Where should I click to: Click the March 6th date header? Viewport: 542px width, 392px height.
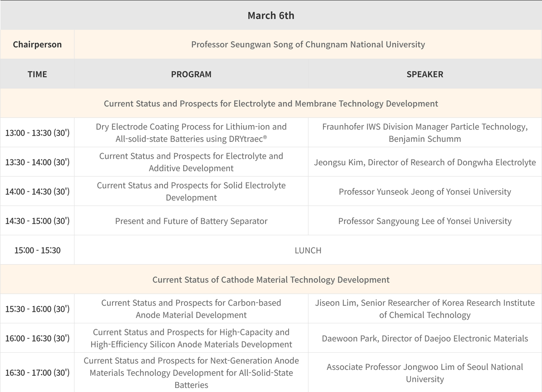(271, 15)
